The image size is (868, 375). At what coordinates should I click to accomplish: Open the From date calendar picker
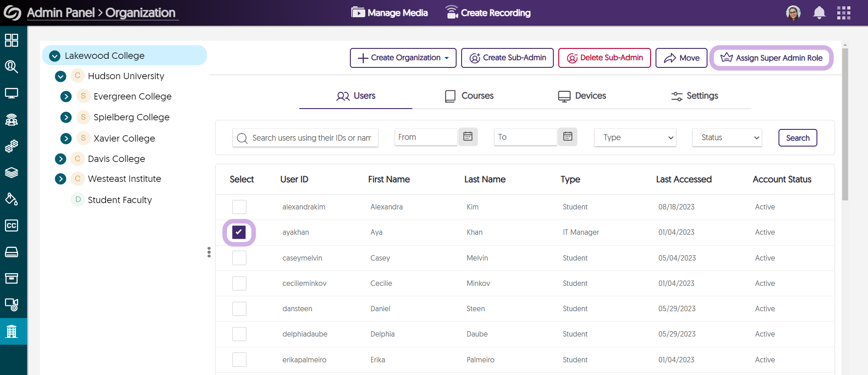(468, 137)
